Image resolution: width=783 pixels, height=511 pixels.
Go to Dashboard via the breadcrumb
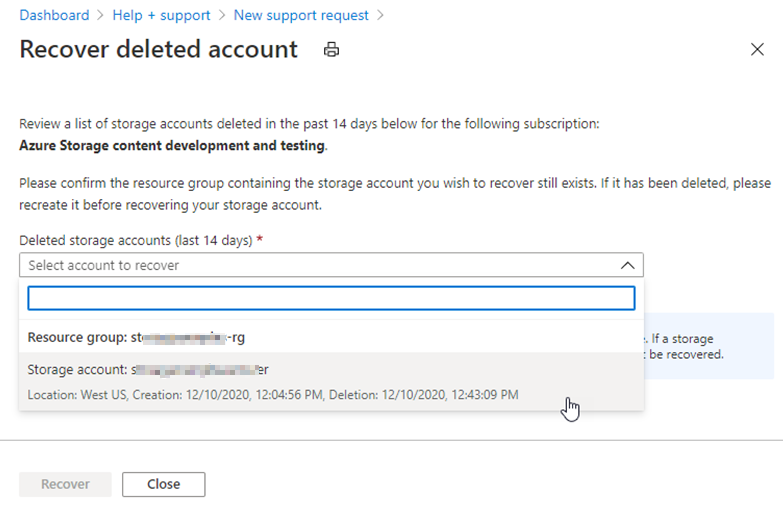coord(54,15)
